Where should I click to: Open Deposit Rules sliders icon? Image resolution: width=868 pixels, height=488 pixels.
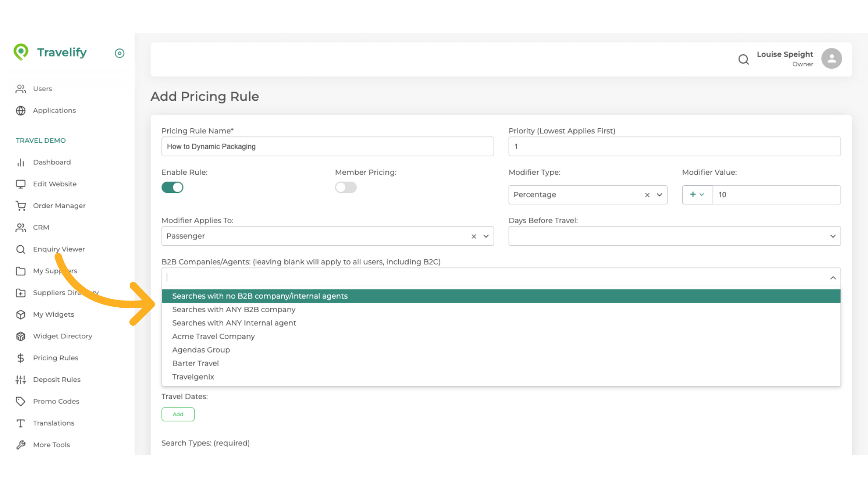coord(21,380)
